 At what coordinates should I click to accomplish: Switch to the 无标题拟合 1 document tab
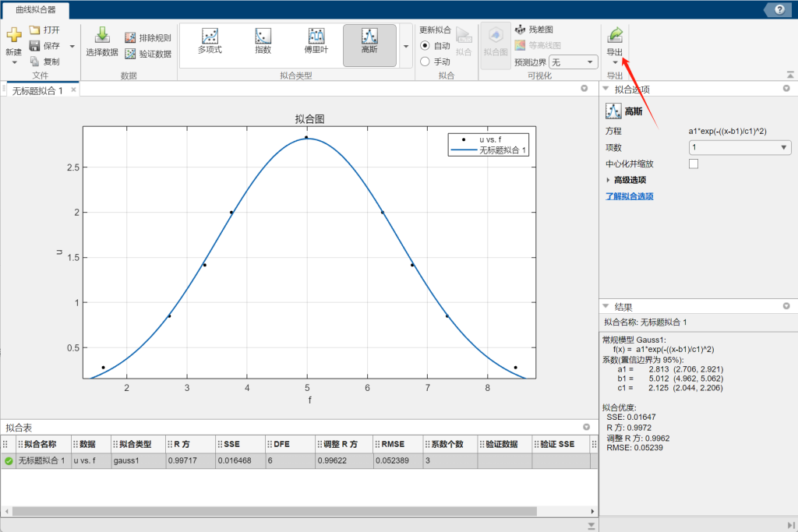(37, 90)
